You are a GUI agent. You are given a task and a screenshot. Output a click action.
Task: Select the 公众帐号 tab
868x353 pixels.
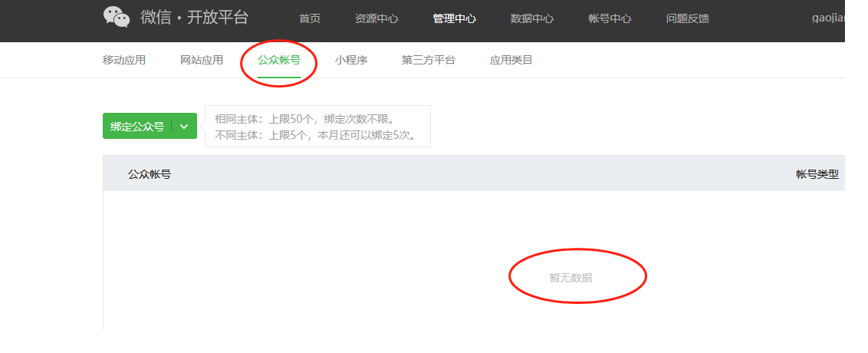[x=279, y=60]
